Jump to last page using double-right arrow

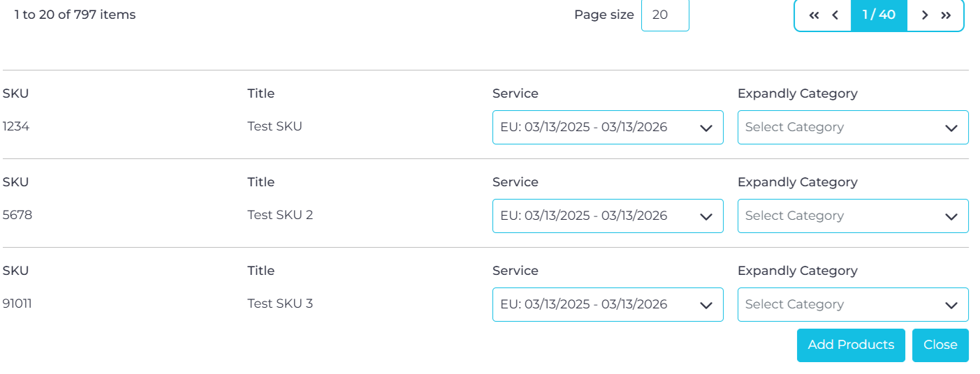[946, 15]
